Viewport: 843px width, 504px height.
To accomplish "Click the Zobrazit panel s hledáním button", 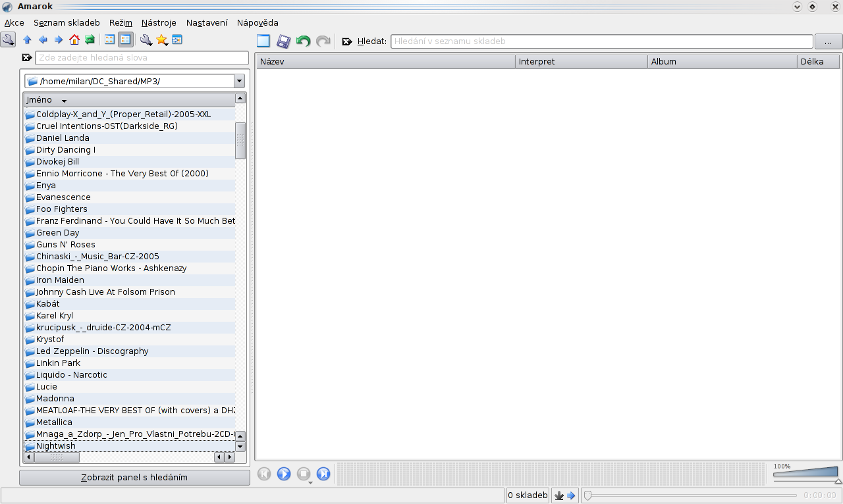I will 134,478.
